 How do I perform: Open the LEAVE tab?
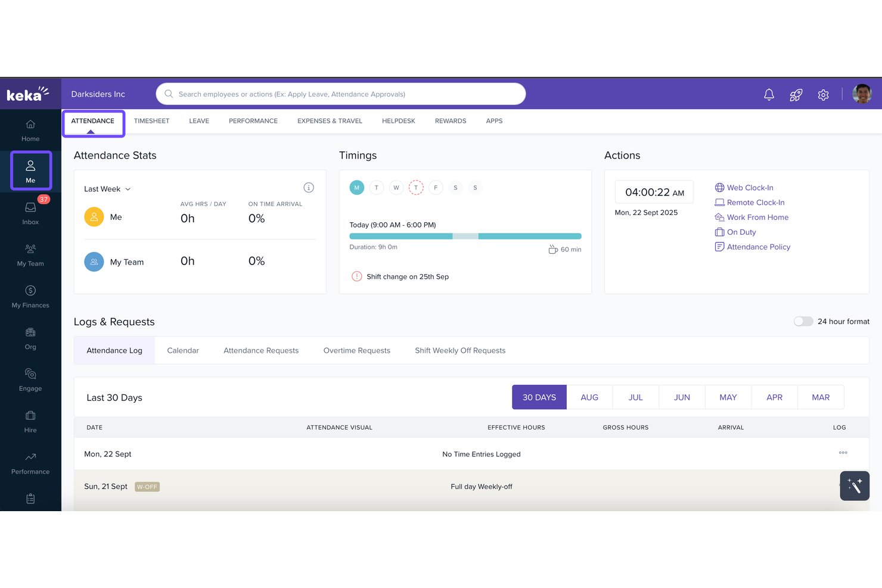(x=199, y=121)
